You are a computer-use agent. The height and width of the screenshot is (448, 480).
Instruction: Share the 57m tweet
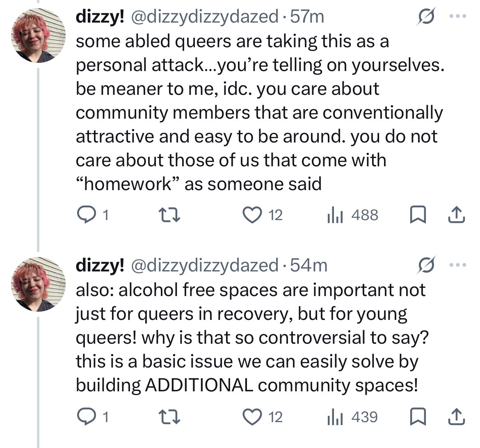(457, 215)
